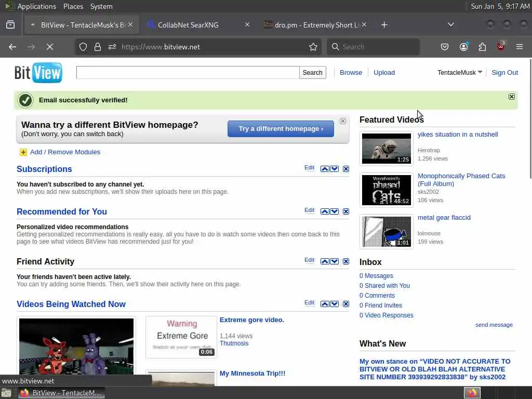Open the extensions puzzle icon
Viewport: 532px width, 399px height.
click(482, 47)
